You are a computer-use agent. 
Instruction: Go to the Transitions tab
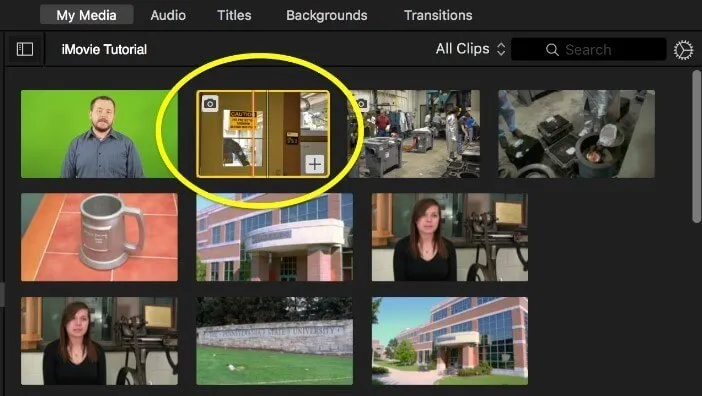pos(438,15)
